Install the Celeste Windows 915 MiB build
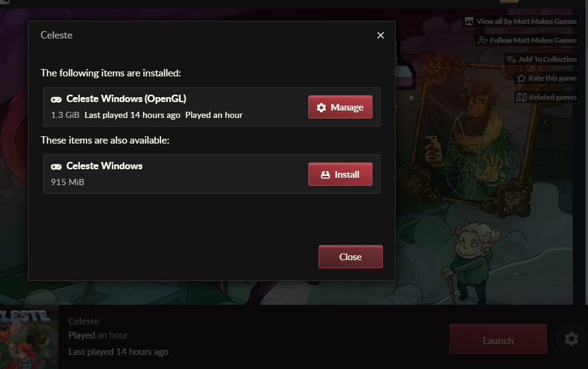 (x=340, y=174)
